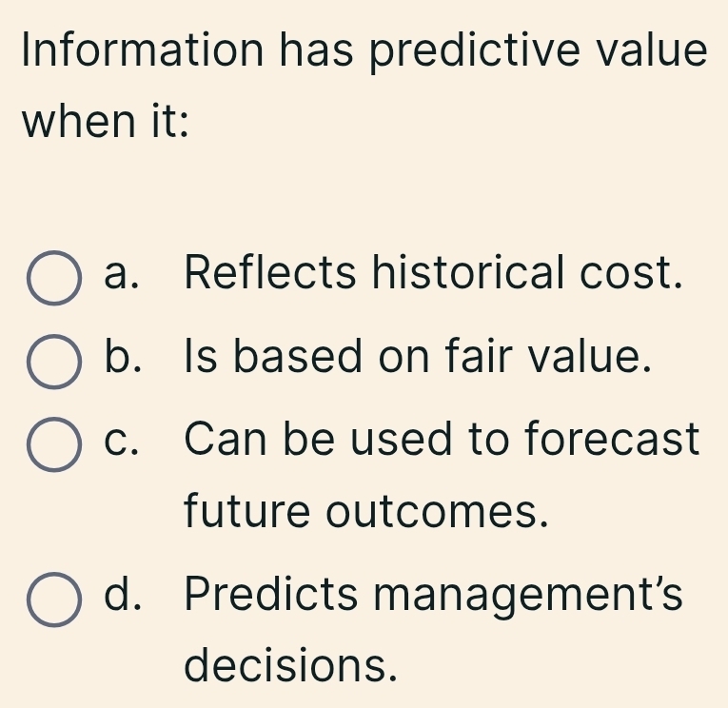
Task: Click the word 'decisions.' under option d
Action: point(289,666)
